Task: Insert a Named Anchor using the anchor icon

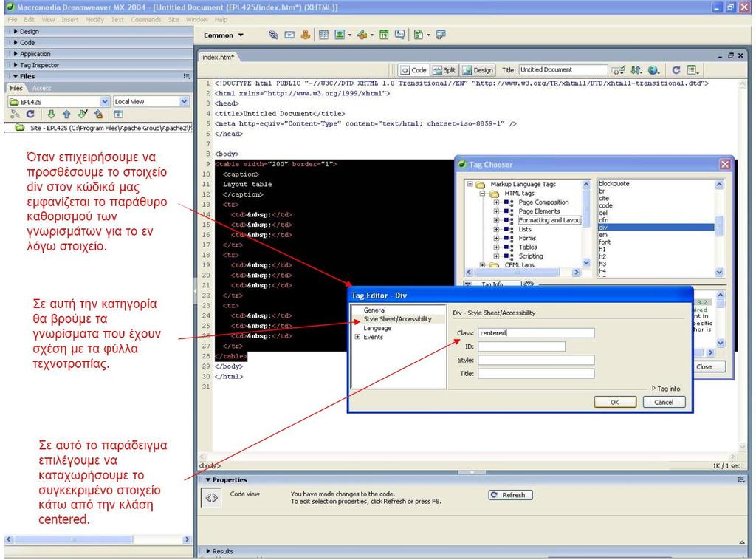Action: 305,35
